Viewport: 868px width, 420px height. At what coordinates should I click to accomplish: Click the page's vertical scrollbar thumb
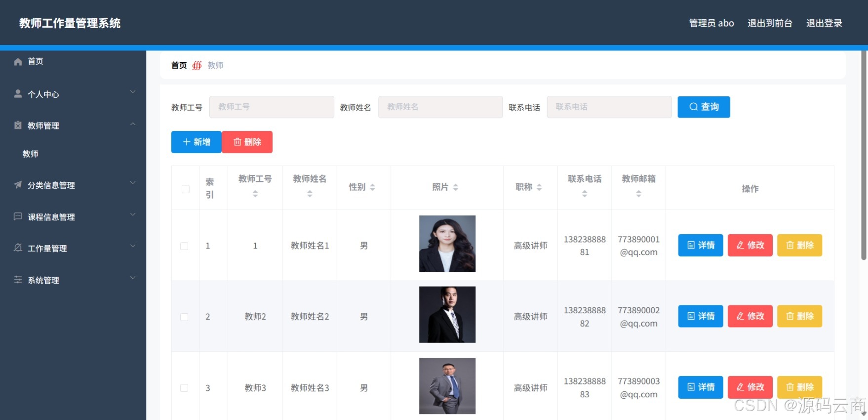coord(864,155)
